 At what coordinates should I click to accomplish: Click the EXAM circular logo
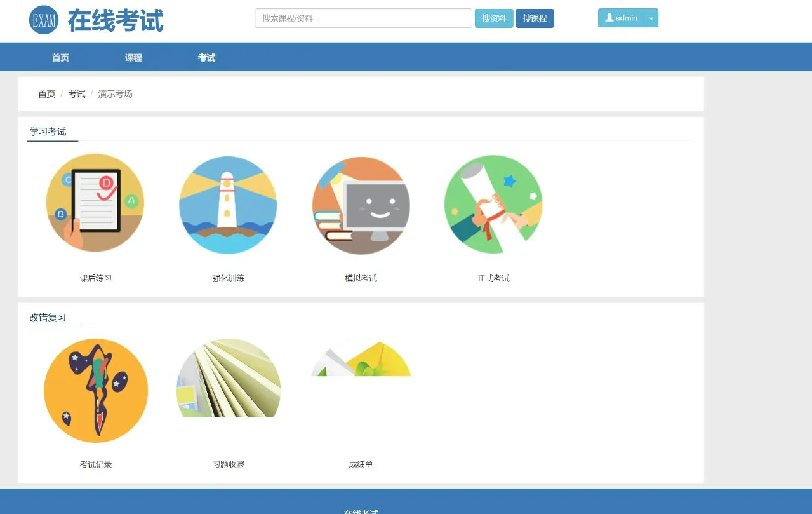tap(43, 20)
